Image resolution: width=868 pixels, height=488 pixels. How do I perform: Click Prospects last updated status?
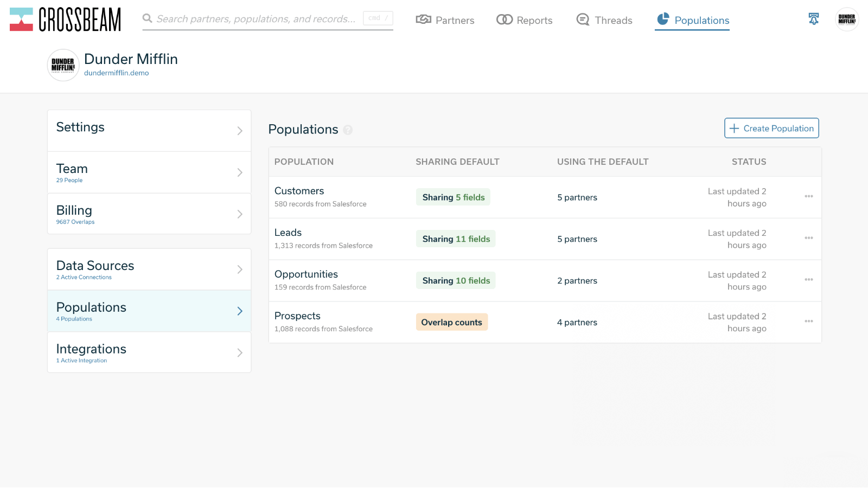pyautogui.click(x=737, y=323)
